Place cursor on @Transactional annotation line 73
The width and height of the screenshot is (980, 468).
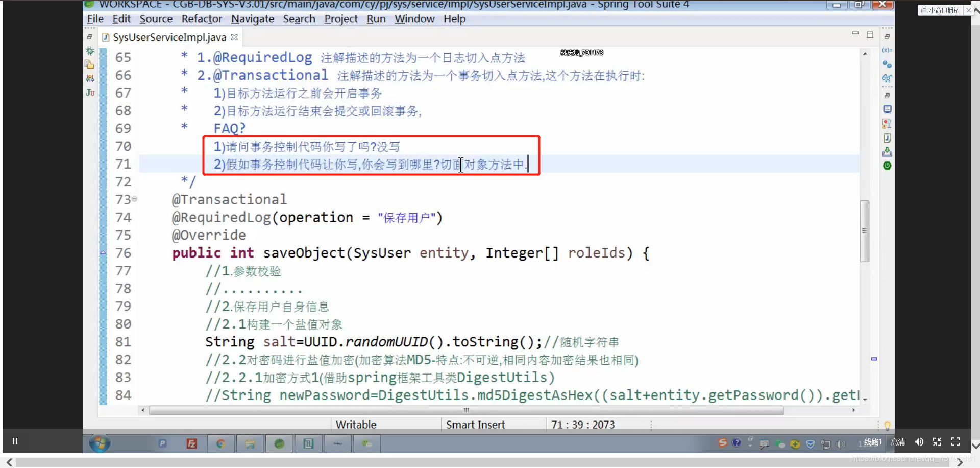pos(229,199)
